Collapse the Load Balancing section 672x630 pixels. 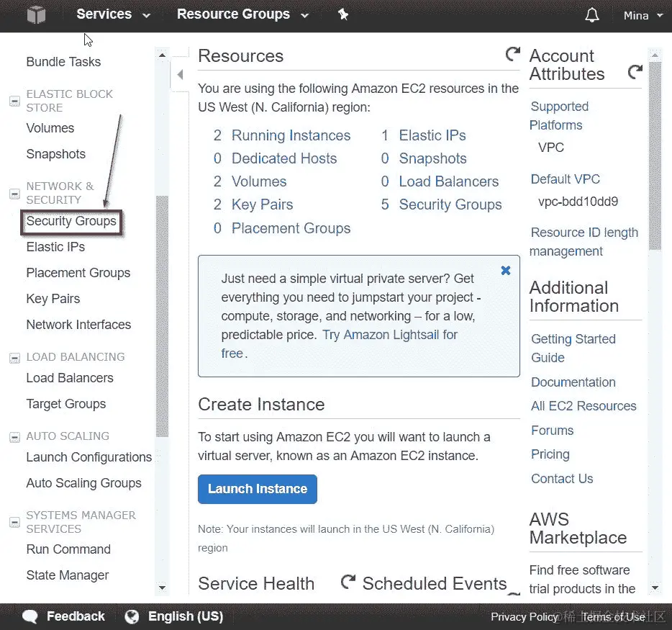click(x=14, y=358)
